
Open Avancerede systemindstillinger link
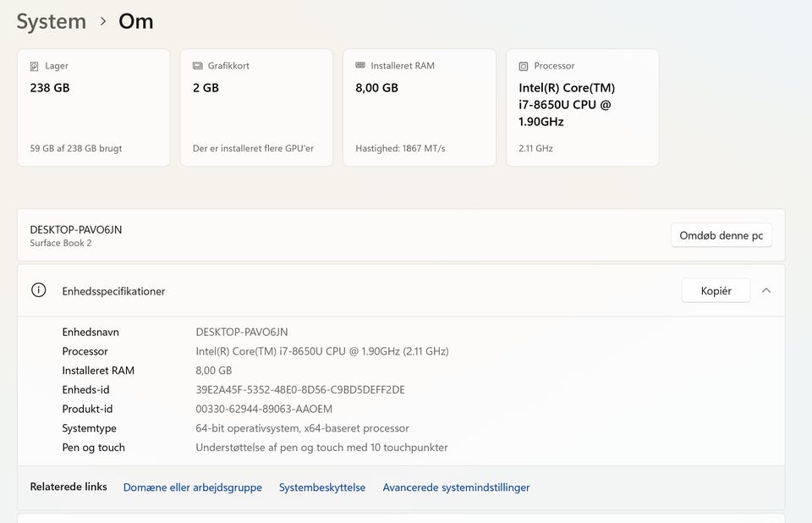456,487
